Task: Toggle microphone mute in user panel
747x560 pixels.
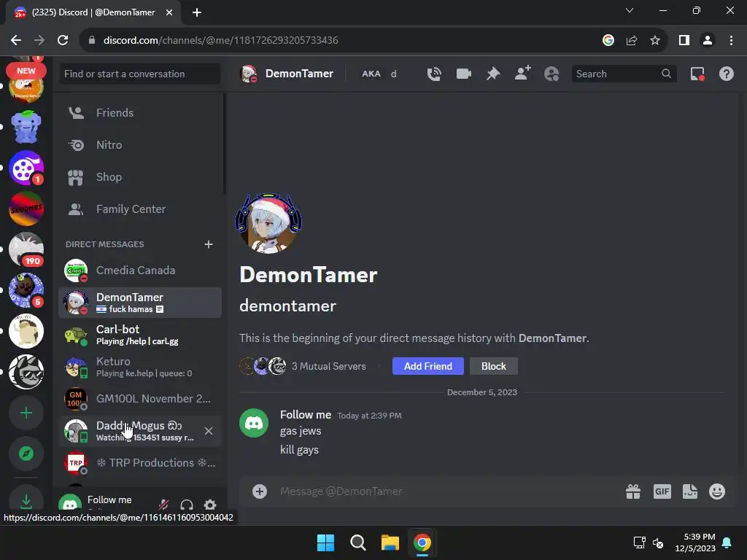Action: 163,505
